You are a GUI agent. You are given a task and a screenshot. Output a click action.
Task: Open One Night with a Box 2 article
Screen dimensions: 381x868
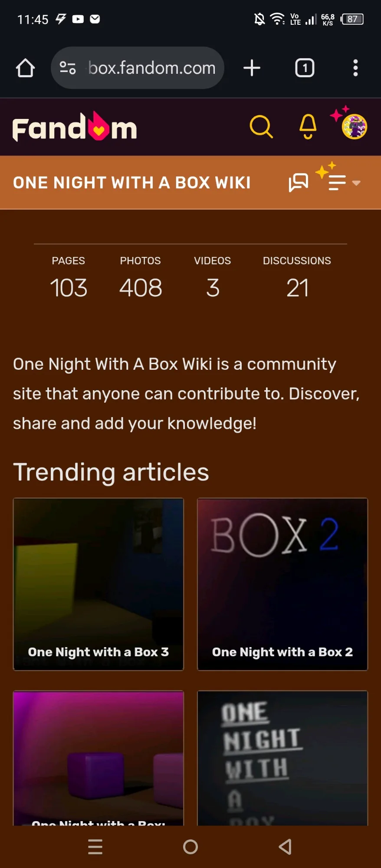[x=282, y=584]
